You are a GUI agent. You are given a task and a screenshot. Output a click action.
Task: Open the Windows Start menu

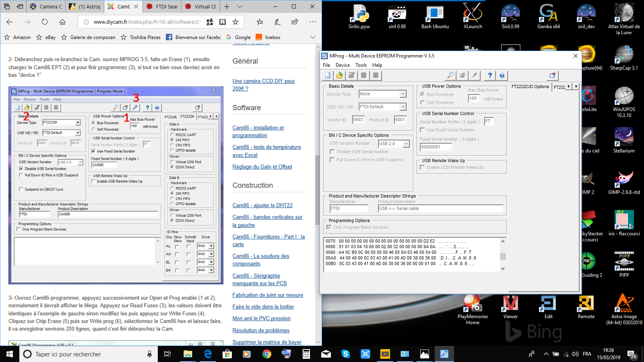(10, 354)
